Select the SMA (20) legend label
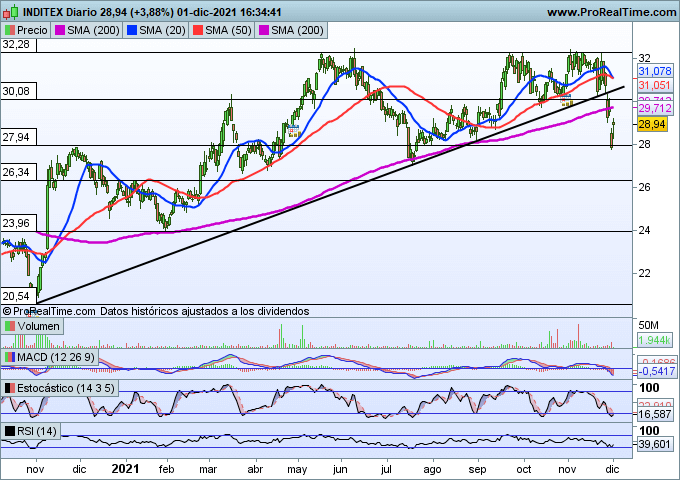The image size is (680, 480). pyautogui.click(x=162, y=30)
